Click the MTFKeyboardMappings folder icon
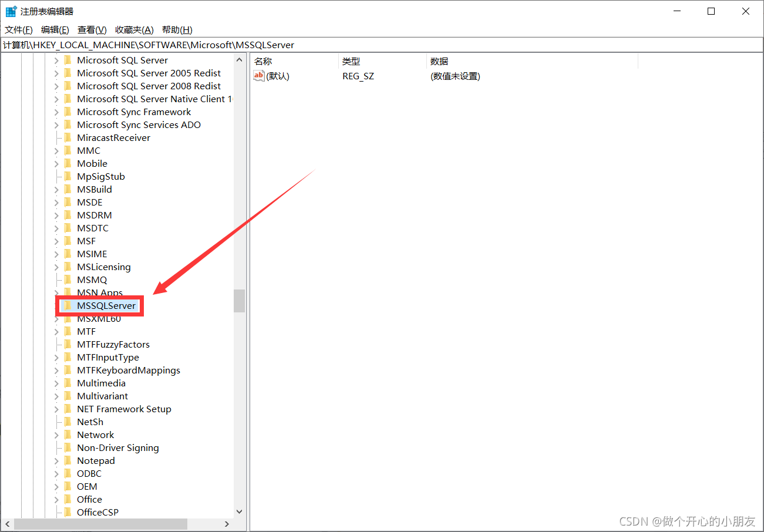Viewport: 764px width, 532px height. click(68, 370)
